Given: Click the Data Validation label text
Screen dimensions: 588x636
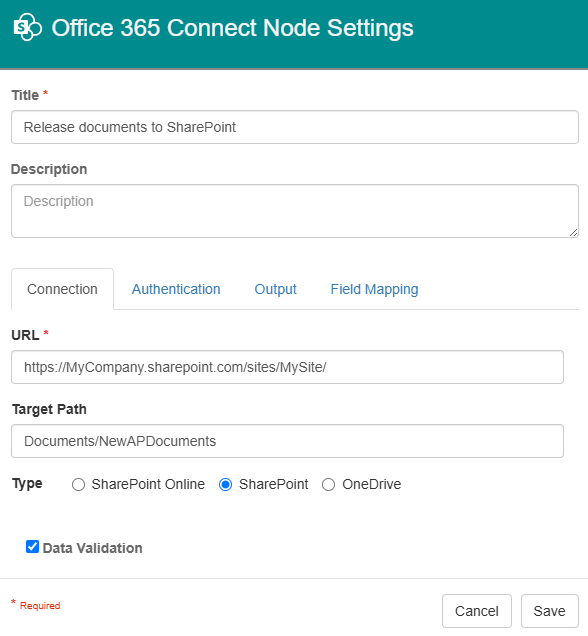Looking at the screenshot, I should pos(92,548).
